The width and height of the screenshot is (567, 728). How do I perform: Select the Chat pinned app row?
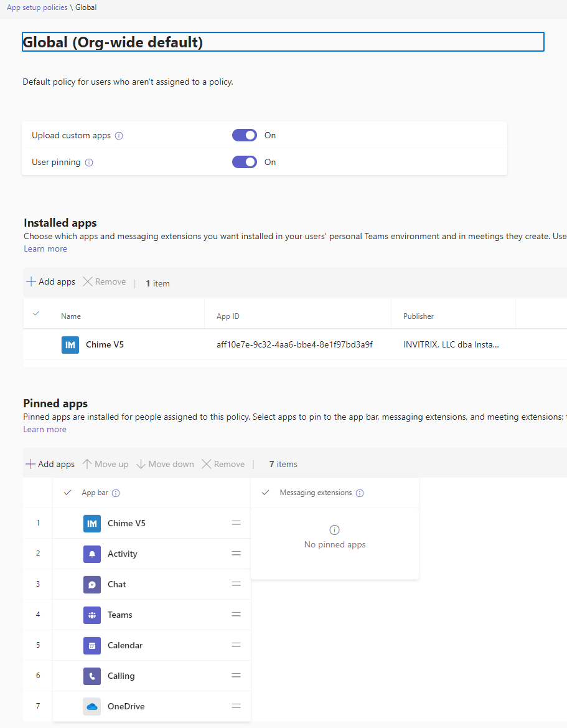(152, 585)
